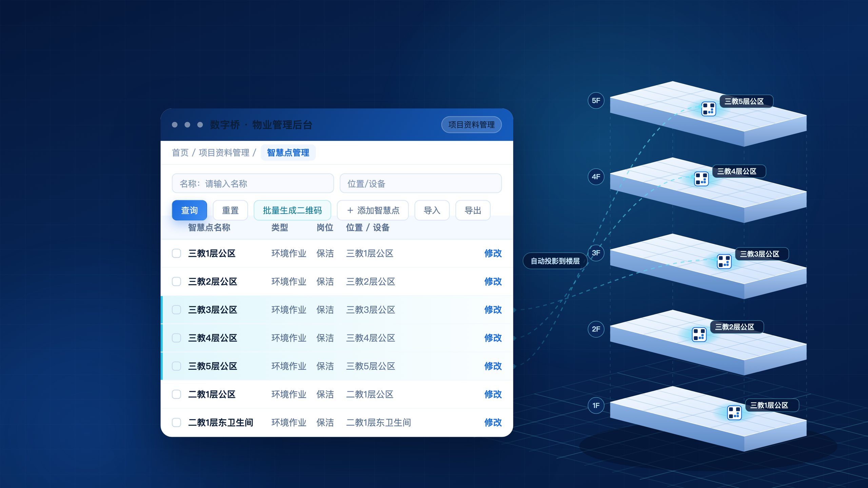This screenshot has width=868, height=488.
Task: Open the 首页 breadcrumb
Action: (x=180, y=152)
